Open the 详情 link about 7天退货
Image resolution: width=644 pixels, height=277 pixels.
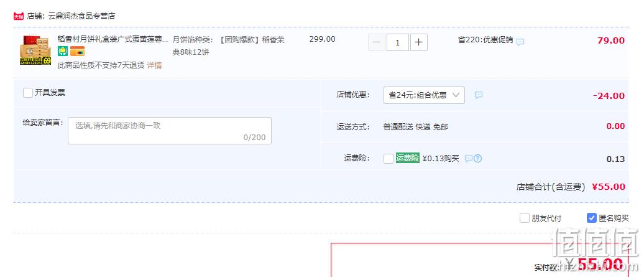tap(154, 65)
